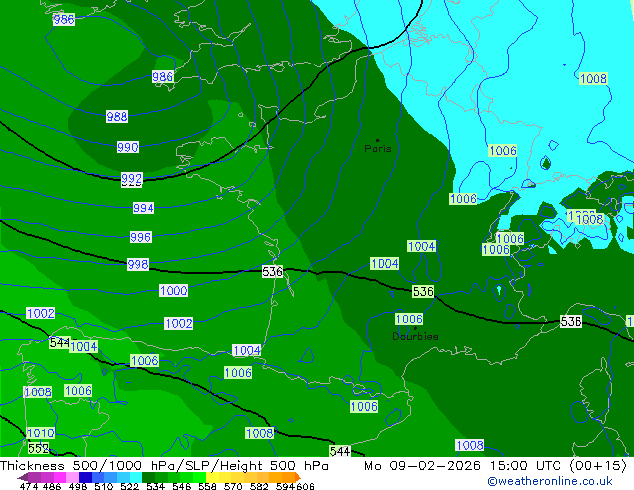
Task: Click the 994 isobar label
Action: pyautogui.click(x=143, y=208)
